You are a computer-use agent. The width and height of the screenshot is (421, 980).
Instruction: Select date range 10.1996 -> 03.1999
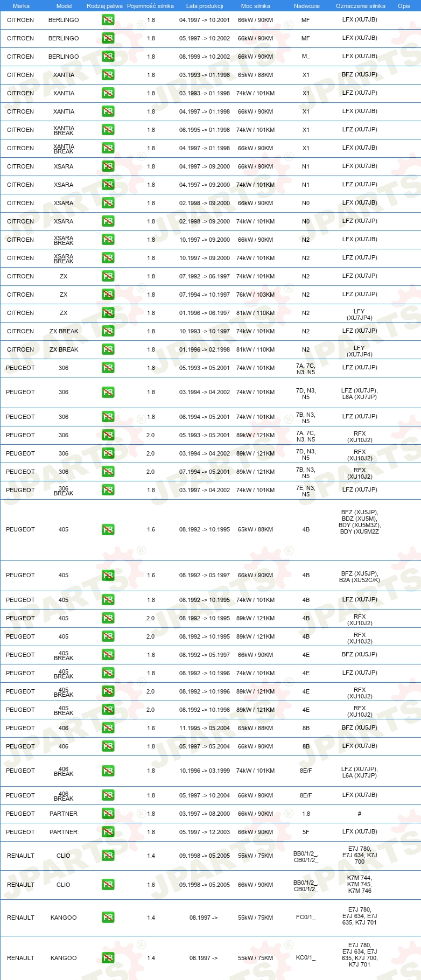205,771
